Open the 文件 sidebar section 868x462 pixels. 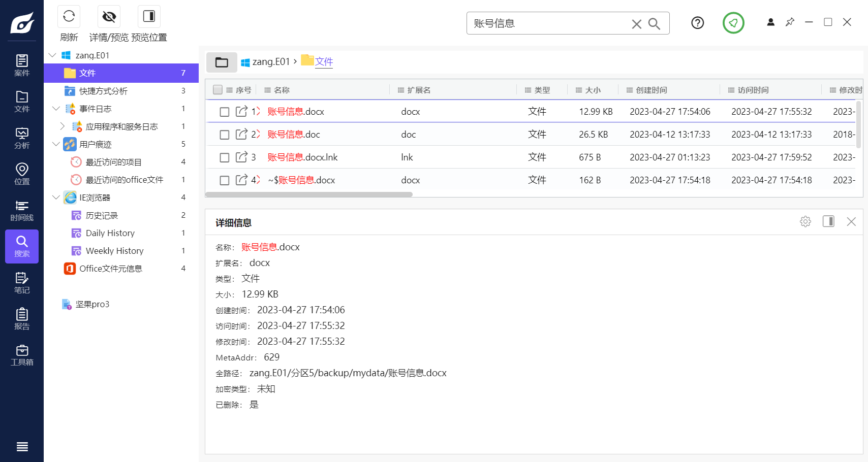pyautogui.click(x=22, y=102)
